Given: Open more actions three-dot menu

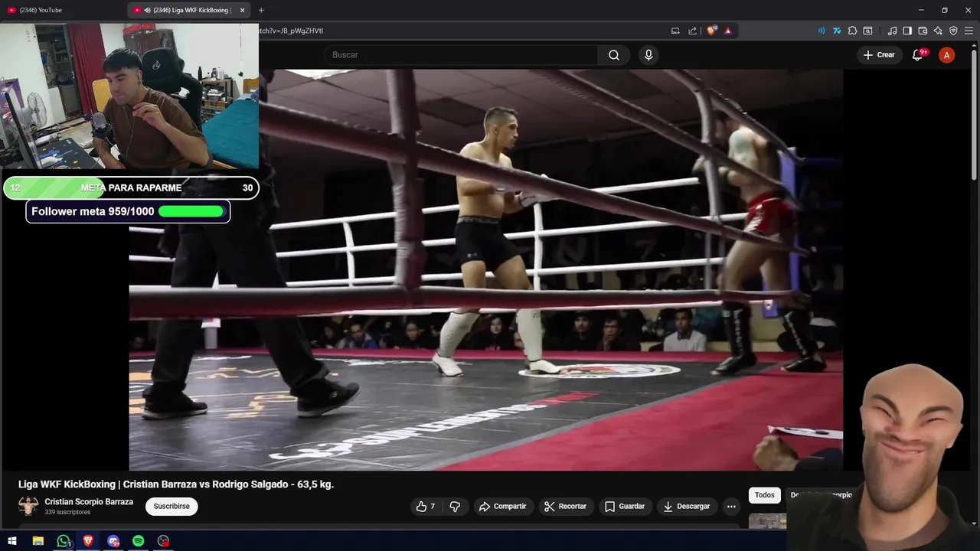Looking at the screenshot, I should (x=731, y=507).
